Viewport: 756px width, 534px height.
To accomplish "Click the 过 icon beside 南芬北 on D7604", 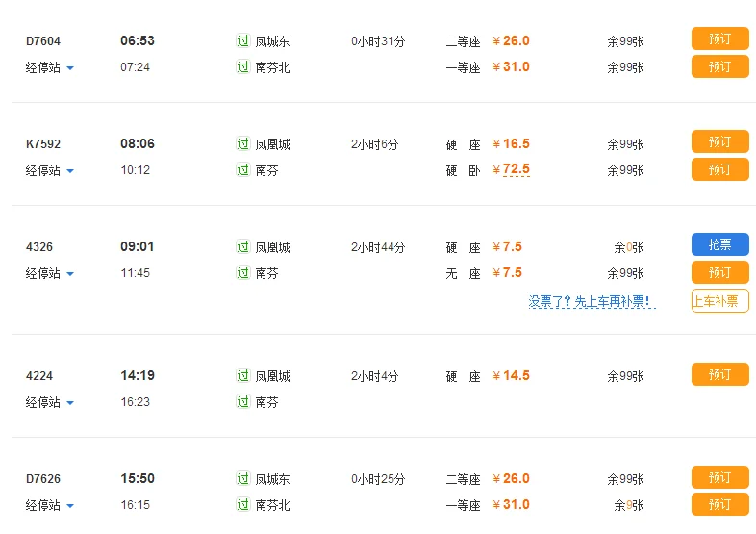I will pyautogui.click(x=242, y=67).
